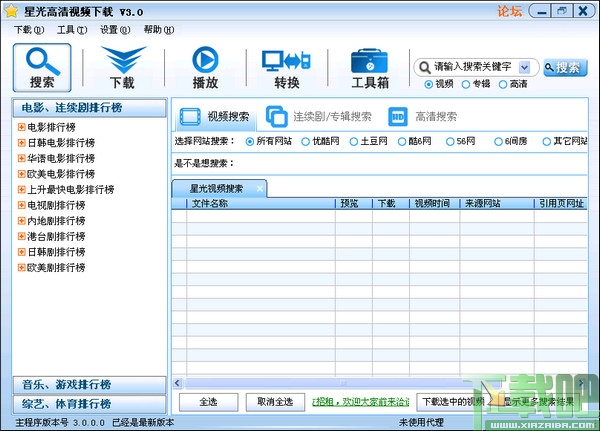
Task: Select the 高清 radio under search box
Action: [x=503, y=84]
